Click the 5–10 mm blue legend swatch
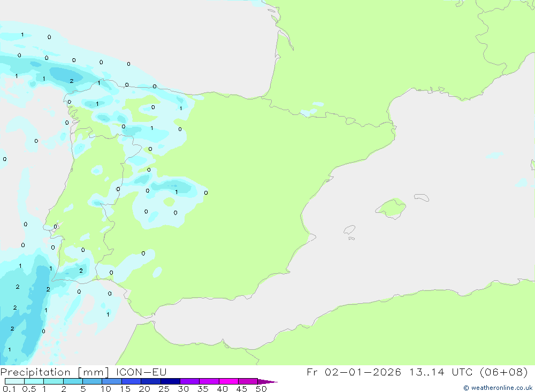This screenshot has width=535, height=392. 93,381
